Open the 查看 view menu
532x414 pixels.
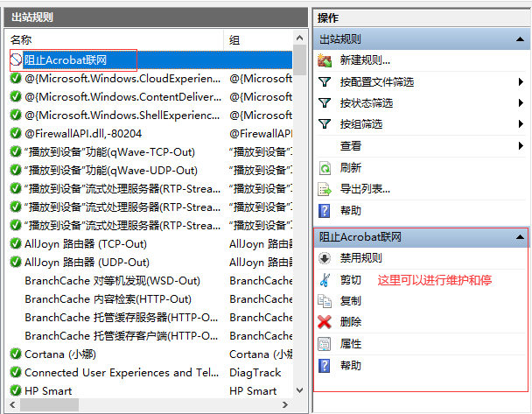point(351,146)
